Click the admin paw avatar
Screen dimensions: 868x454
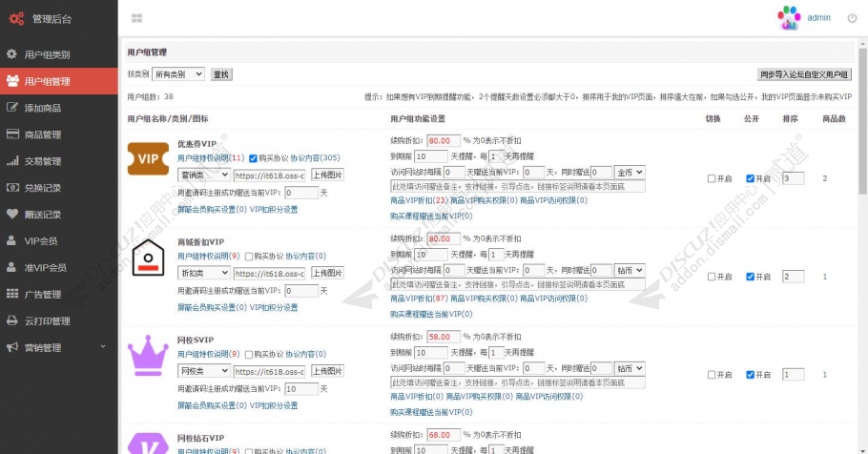click(x=790, y=18)
